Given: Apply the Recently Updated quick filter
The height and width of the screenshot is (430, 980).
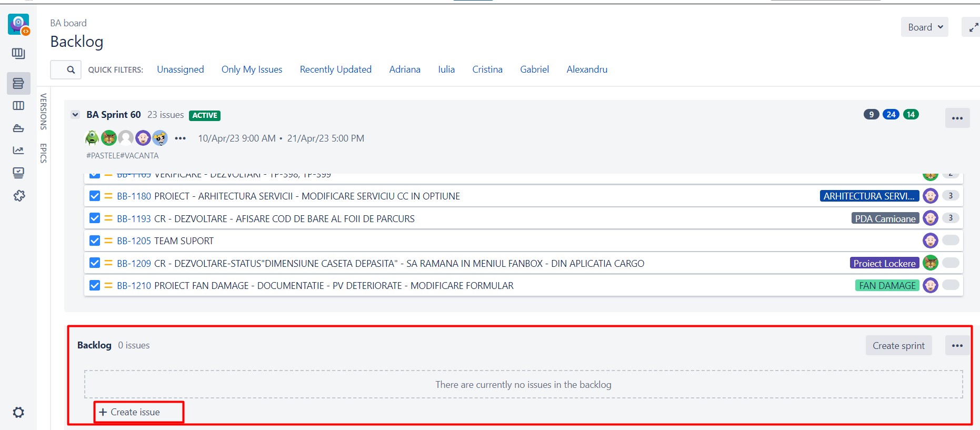Looking at the screenshot, I should click(x=336, y=69).
